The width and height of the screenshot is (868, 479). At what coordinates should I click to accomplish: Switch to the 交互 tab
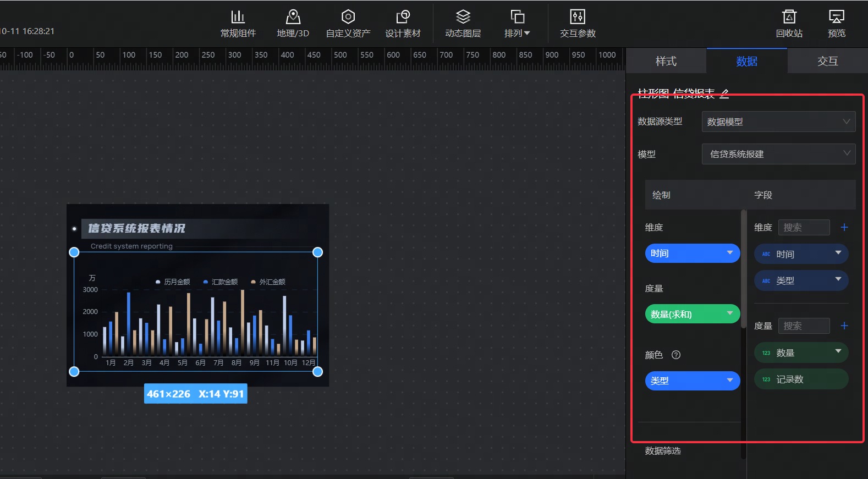(827, 61)
